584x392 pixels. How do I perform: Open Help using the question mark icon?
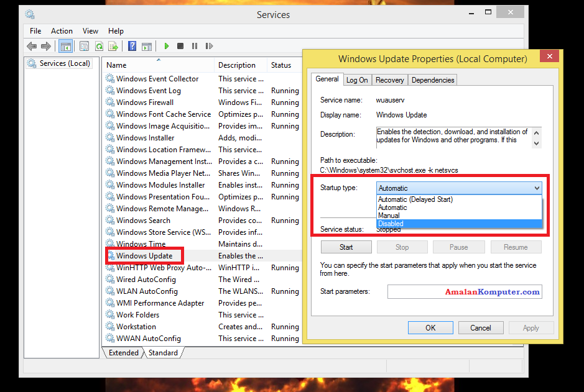pos(131,45)
